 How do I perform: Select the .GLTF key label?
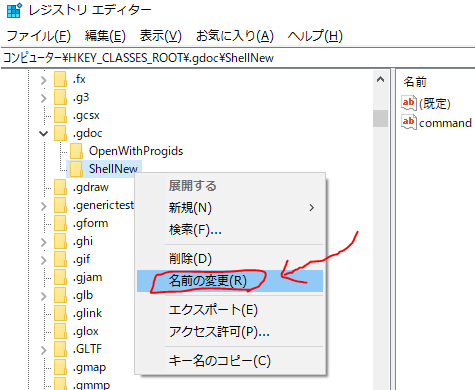pos(87,349)
